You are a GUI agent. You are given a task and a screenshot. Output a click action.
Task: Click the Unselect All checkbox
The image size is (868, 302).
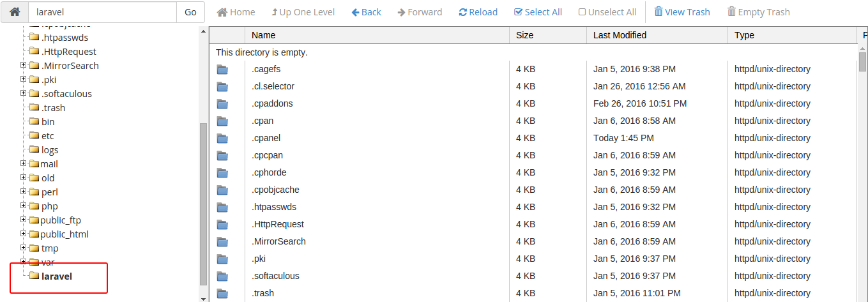(582, 12)
